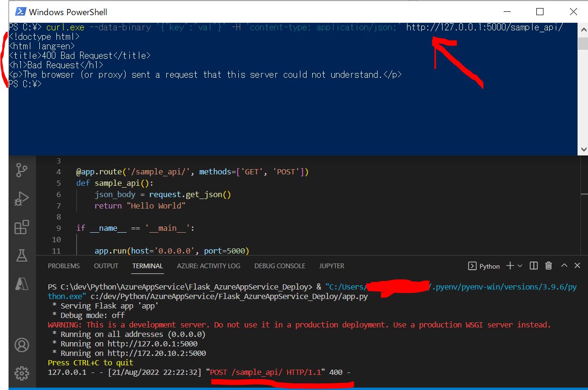
Task: Open the Run and Debug view
Action: pos(22,199)
